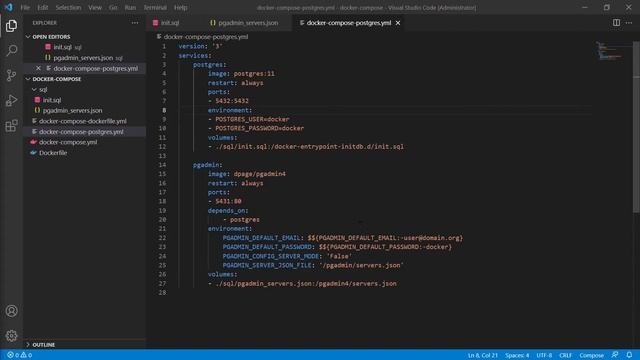Click the Ln 8, Col 21 status entry
640x360 pixels.
[x=483, y=355]
